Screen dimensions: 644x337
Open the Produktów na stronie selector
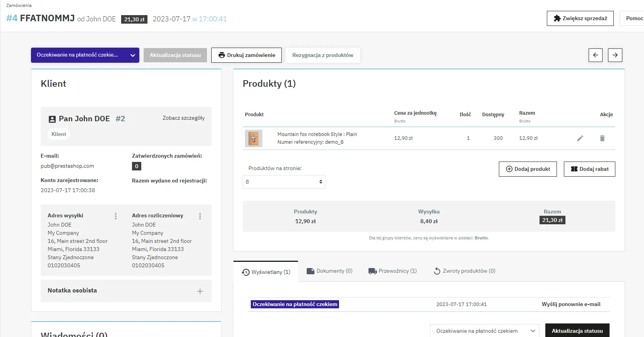click(x=284, y=182)
